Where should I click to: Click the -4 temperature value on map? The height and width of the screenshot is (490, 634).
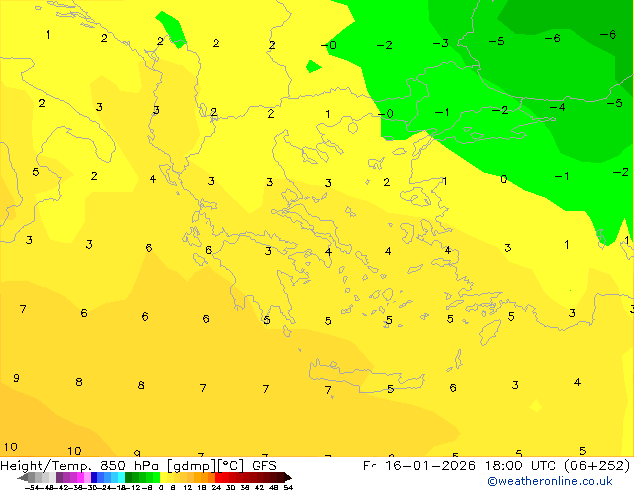pos(557,107)
